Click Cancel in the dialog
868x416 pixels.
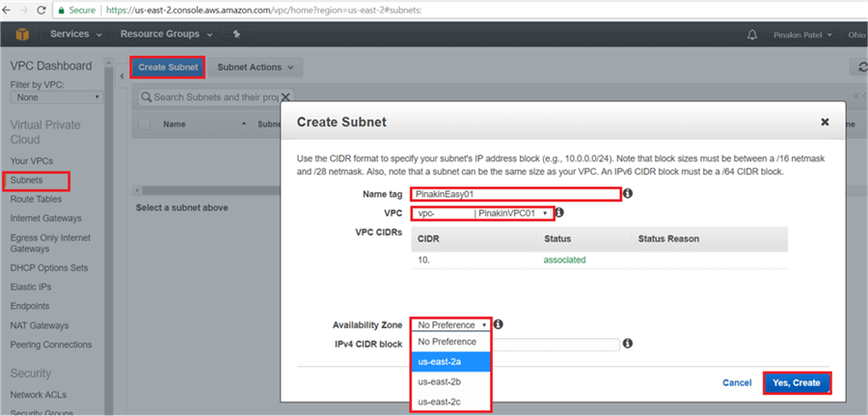point(737,383)
